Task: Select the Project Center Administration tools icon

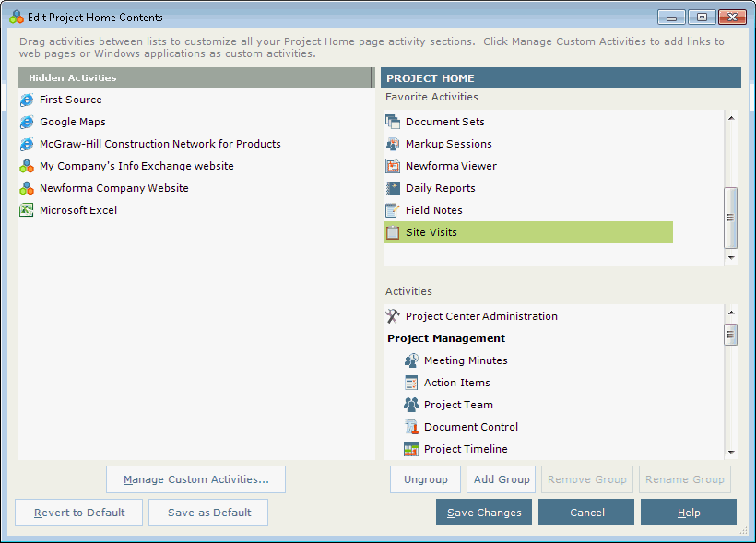Action: point(393,316)
